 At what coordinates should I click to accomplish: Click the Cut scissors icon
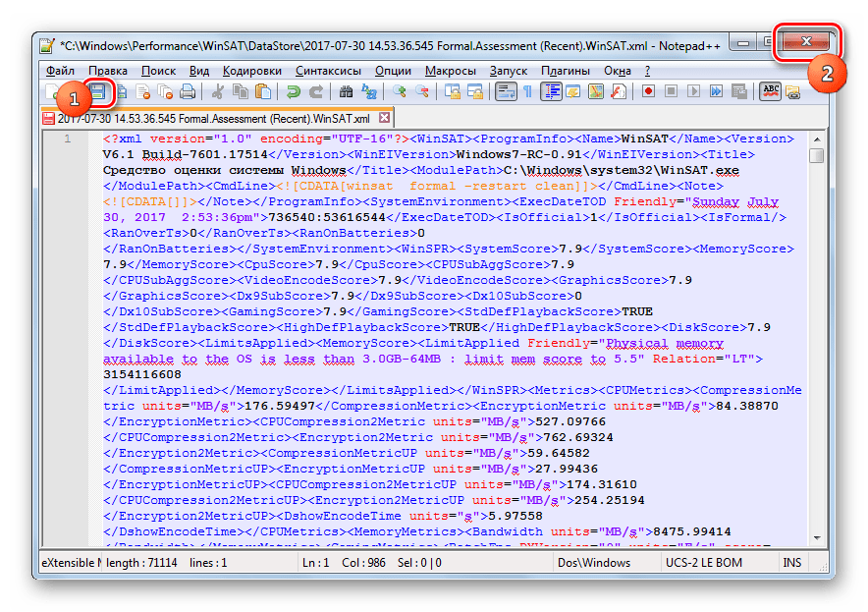pos(218,91)
